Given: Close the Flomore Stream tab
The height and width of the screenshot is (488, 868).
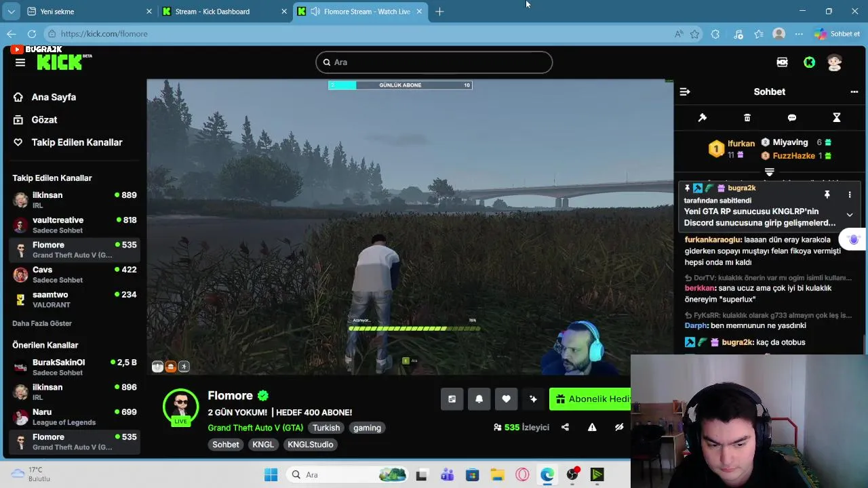Looking at the screenshot, I should [419, 12].
